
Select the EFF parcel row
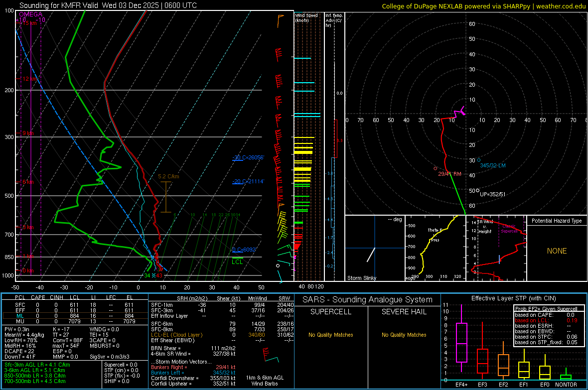point(75,310)
